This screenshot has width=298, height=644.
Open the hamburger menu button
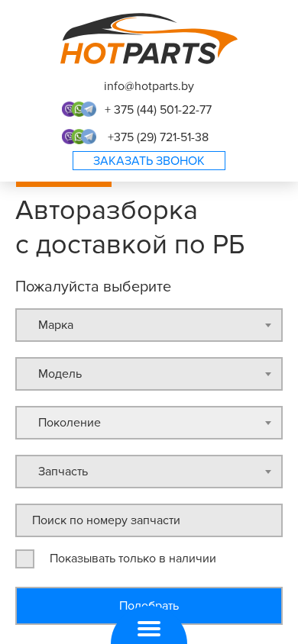149,629
